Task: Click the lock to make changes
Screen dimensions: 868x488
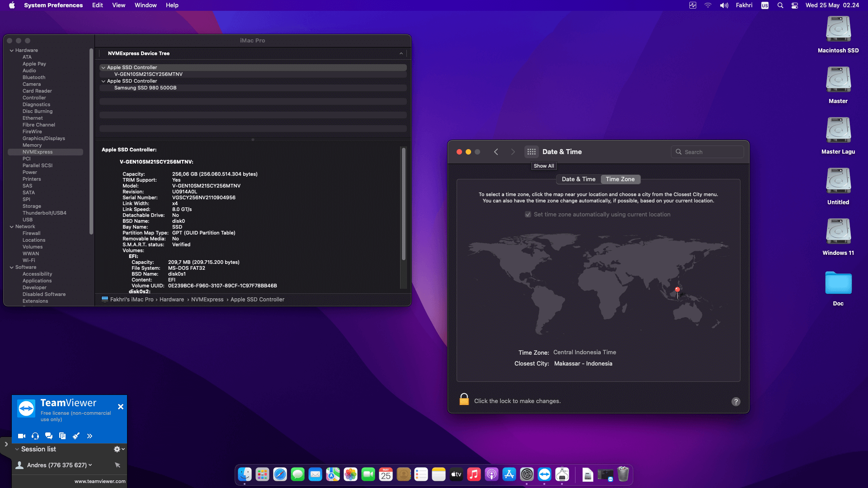Action: 464,400
